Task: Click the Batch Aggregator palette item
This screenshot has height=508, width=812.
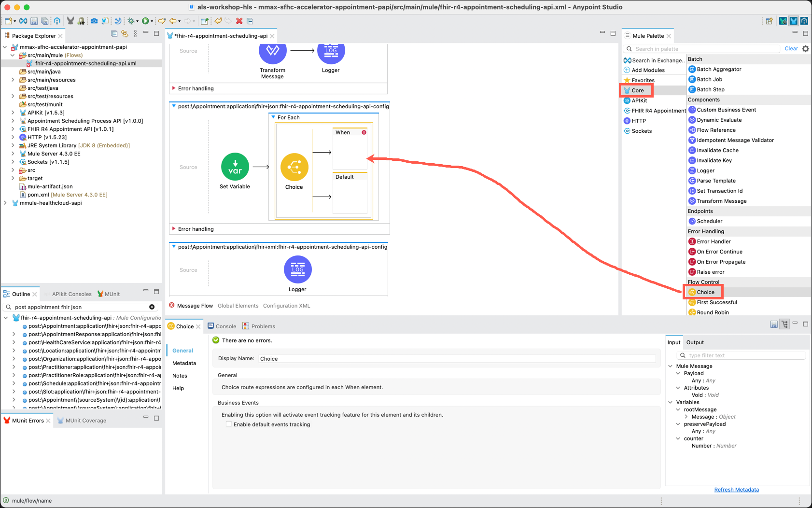Action: [x=719, y=69]
